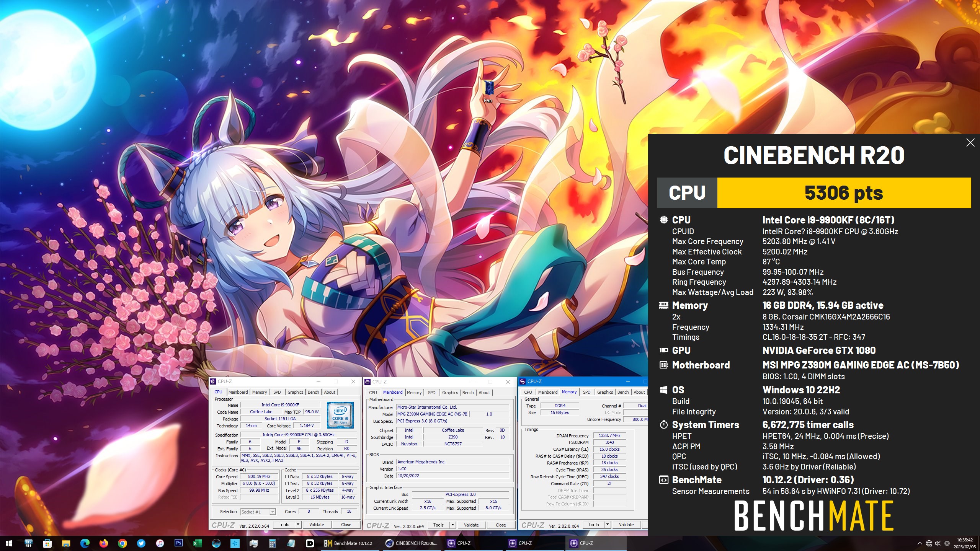
Task: Click the white D logo taskbar icon
Action: (x=310, y=543)
